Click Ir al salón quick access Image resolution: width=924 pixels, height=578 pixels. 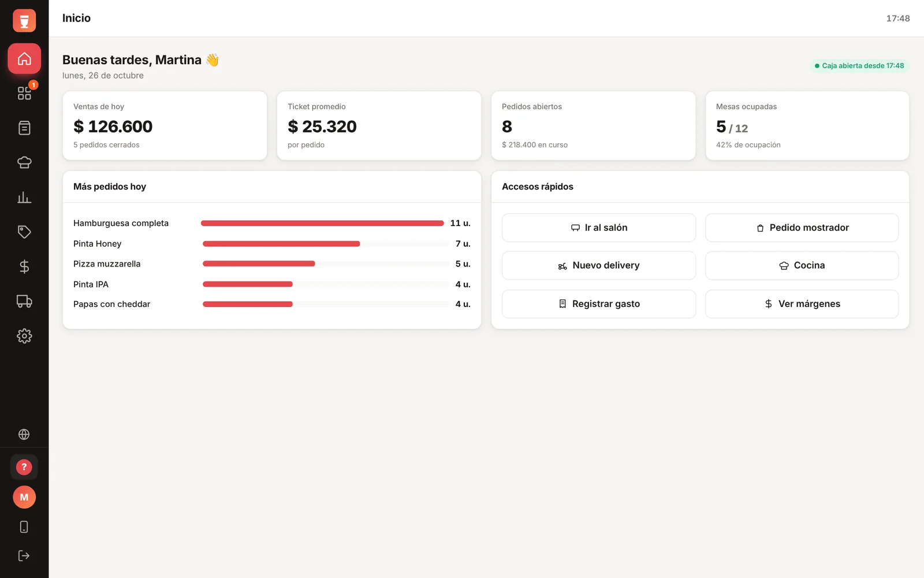click(599, 228)
